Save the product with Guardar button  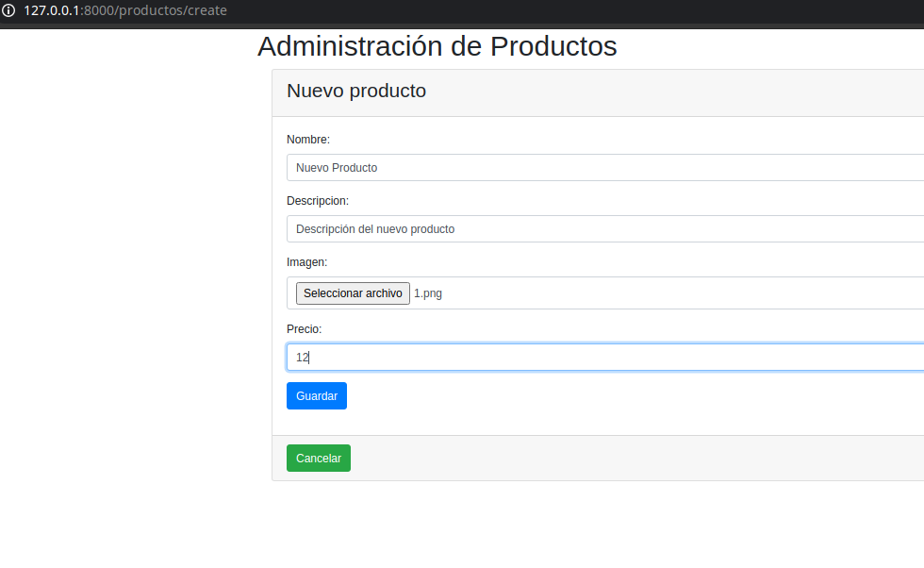coord(316,396)
